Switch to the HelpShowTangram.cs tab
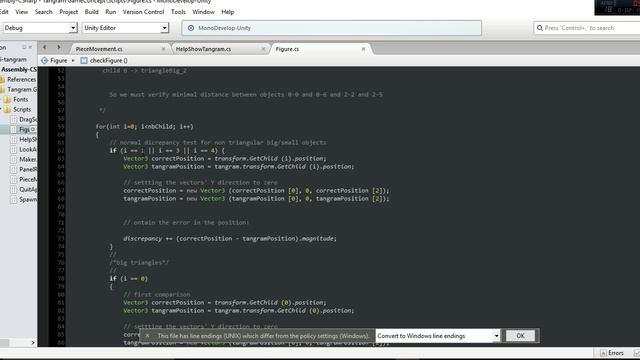Viewport: 640px width, 360px height. 203,49
